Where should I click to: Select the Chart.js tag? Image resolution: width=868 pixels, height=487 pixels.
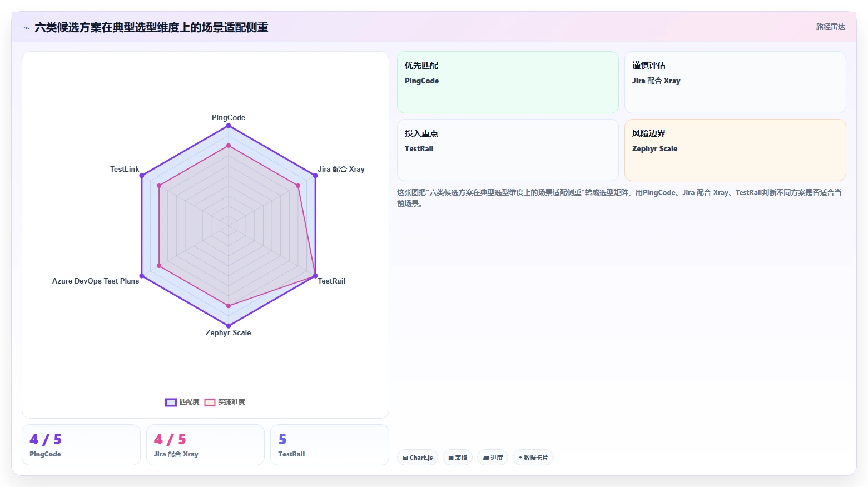pos(418,458)
